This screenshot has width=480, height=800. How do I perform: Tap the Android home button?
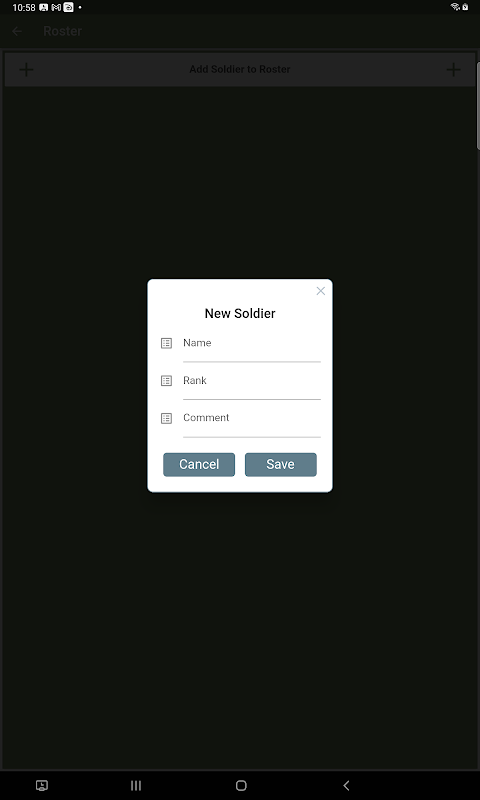click(x=241, y=785)
